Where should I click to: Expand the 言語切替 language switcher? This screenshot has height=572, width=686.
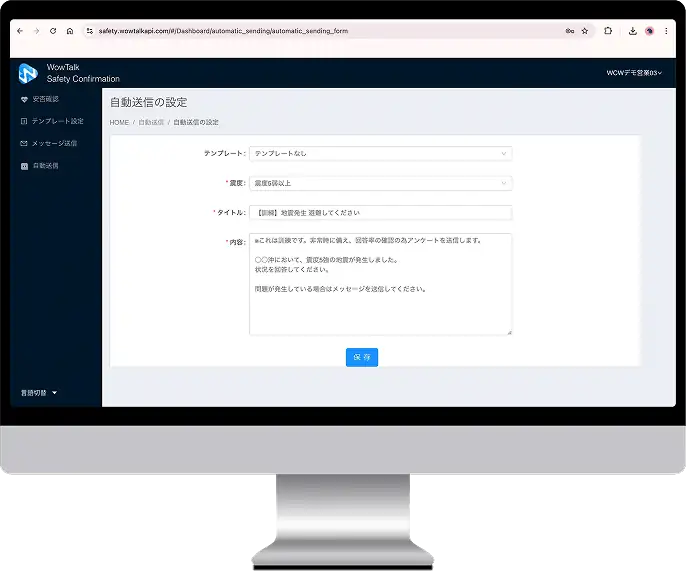[x=39, y=393]
